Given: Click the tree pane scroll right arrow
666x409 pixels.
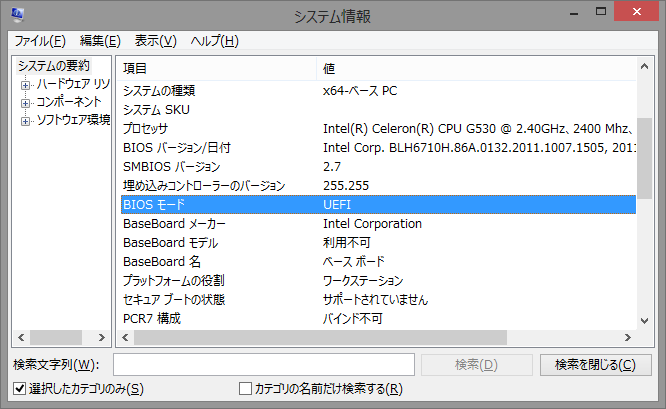Looking at the screenshot, I should [x=102, y=338].
